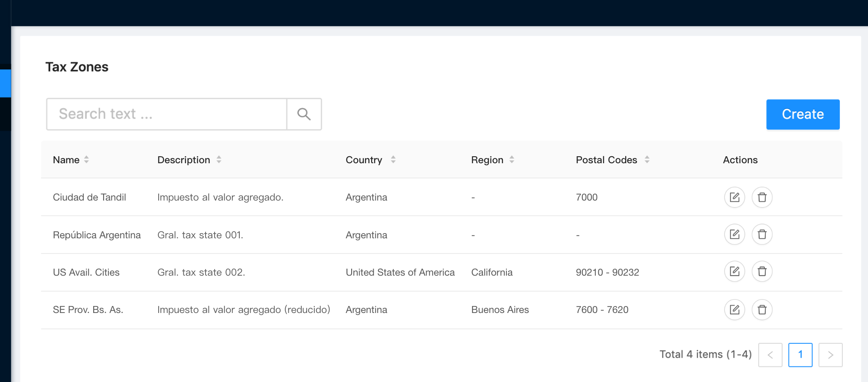Sort table by Name column
The height and width of the screenshot is (382, 868).
coord(86,160)
